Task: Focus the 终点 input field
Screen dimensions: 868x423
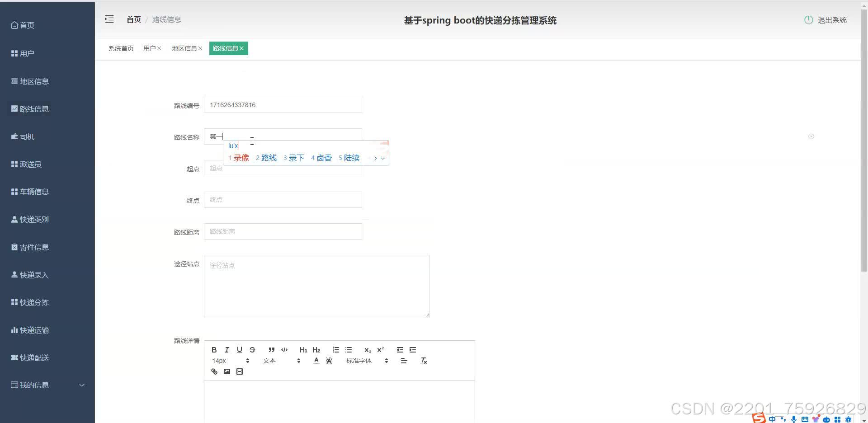Action: [283, 200]
